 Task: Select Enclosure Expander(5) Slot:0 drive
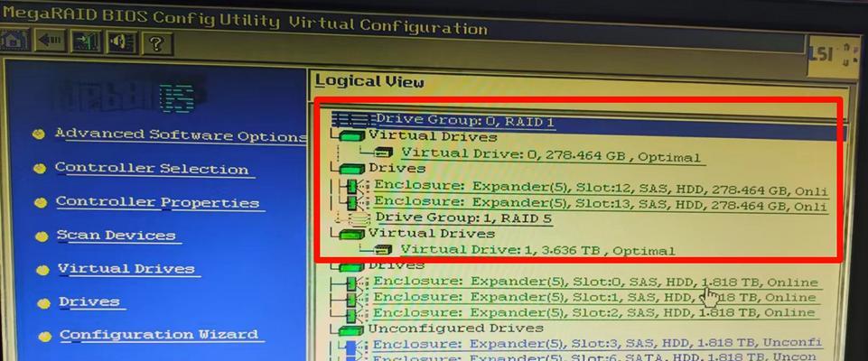(x=595, y=282)
